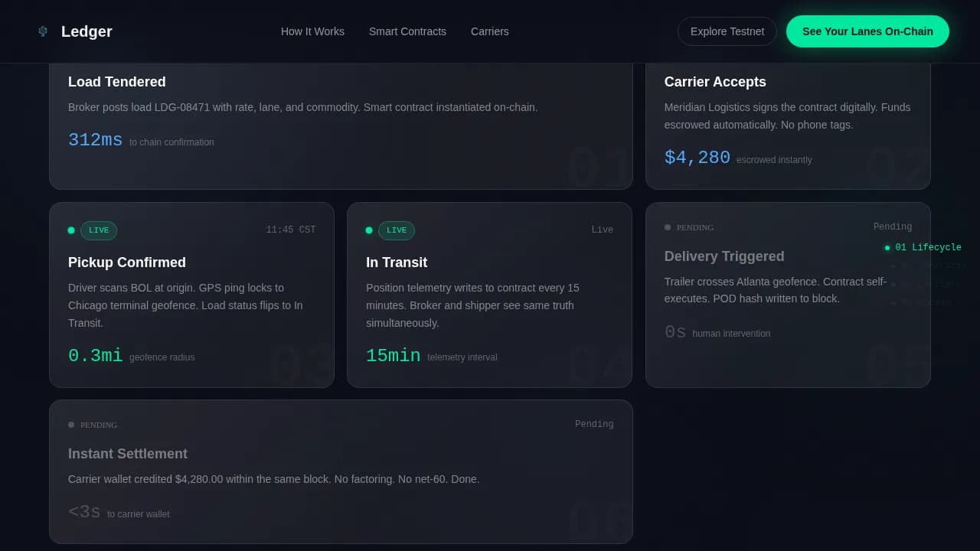Image resolution: width=980 pixels, height=551 pixels.
Task: Expand the Carrier Accepts card
Action: tap(788, 122)
